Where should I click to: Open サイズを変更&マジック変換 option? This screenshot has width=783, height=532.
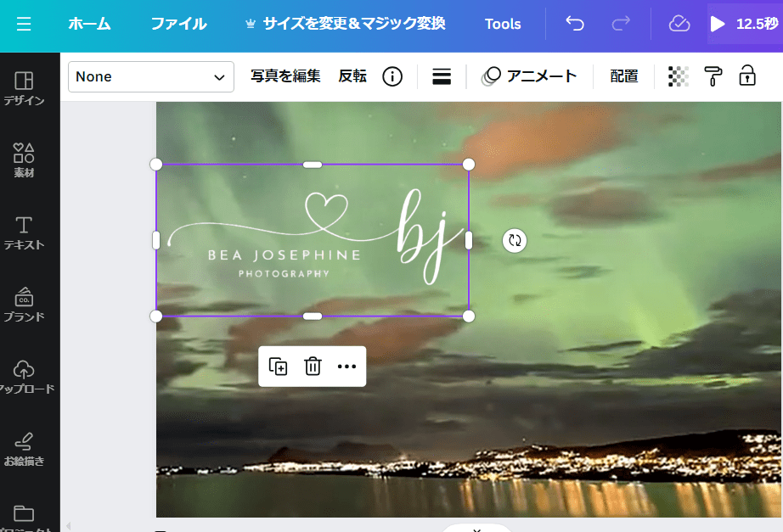tap(346, 24)
